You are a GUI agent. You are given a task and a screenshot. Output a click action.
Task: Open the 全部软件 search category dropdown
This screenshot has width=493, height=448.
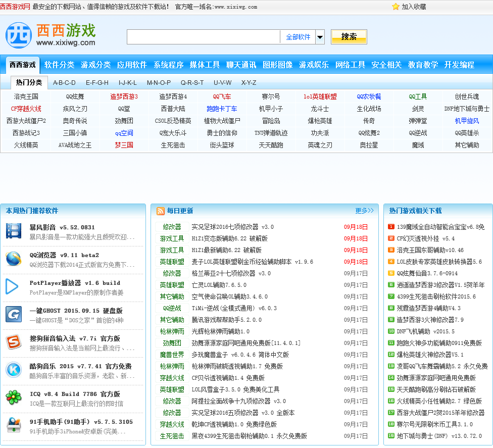click(298, 37)
